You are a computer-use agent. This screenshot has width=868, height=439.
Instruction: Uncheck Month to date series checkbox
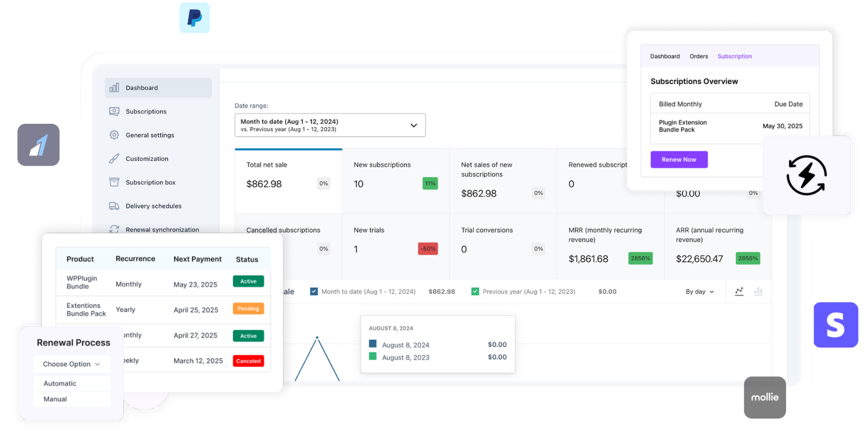click(314, 291)
